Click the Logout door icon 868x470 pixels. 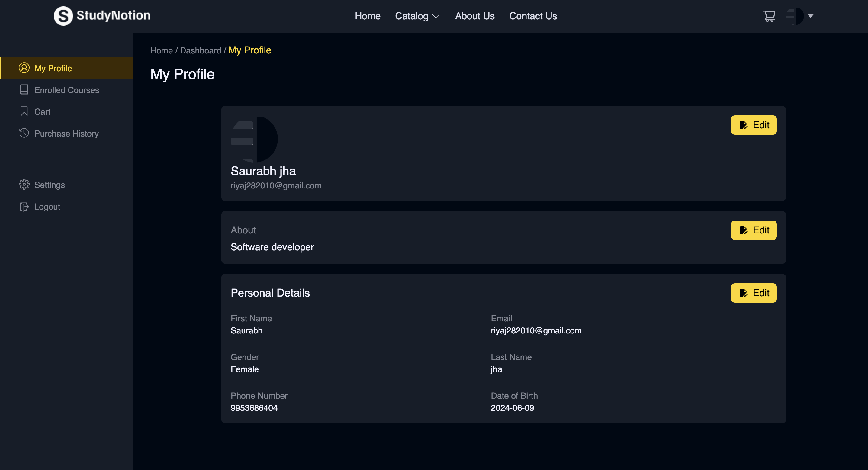click(x=24, y=207)
